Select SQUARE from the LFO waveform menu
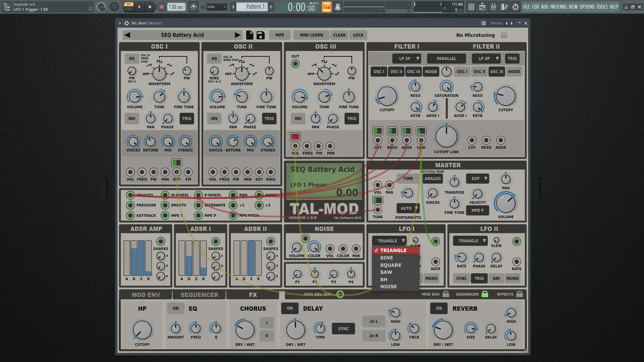 pyautogui.click(x=390, y=265)
